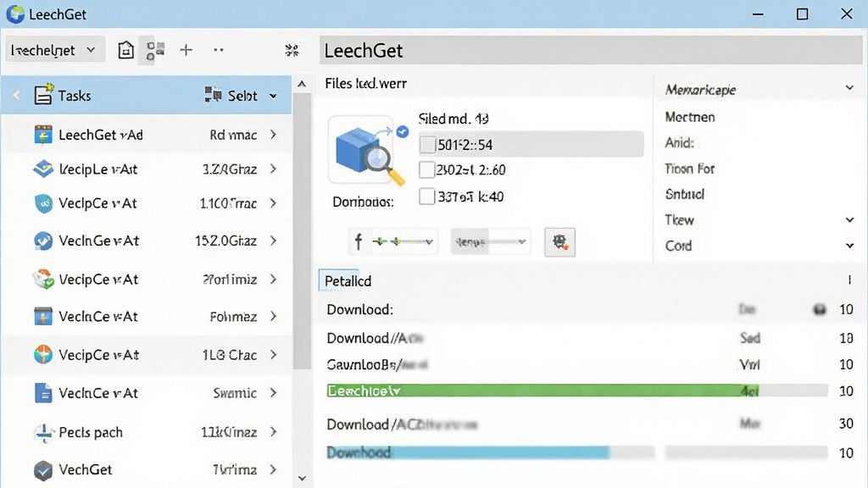The width and height of the screenshot is (868, 488).
Task: Expand the Menaricape section chevron
Action: pyautogui.click(x=849, y=88)
